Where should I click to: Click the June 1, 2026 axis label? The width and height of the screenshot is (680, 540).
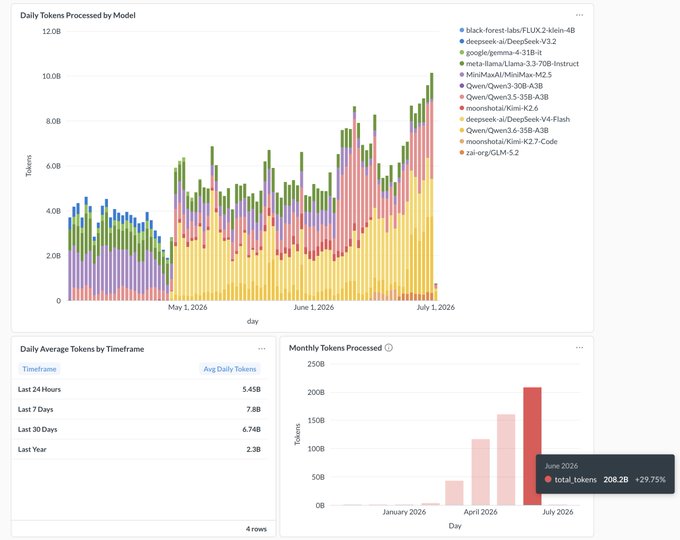[x=314, y=307]
